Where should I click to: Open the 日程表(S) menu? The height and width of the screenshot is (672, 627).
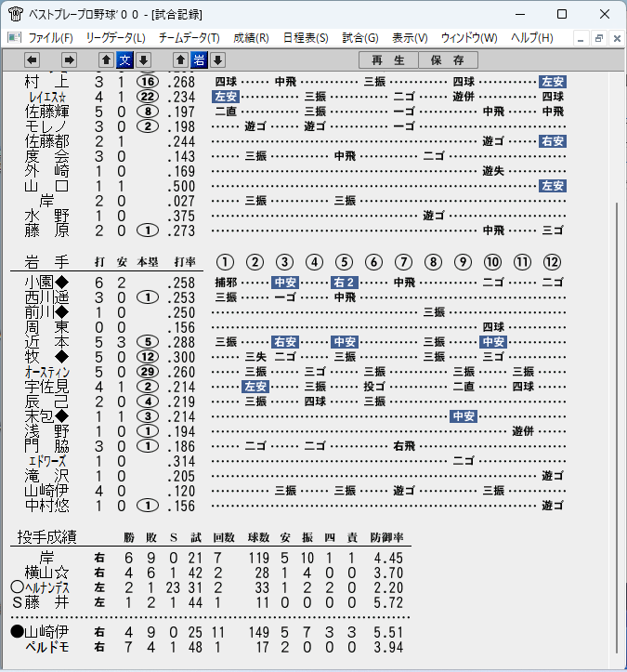pos(306,38)
